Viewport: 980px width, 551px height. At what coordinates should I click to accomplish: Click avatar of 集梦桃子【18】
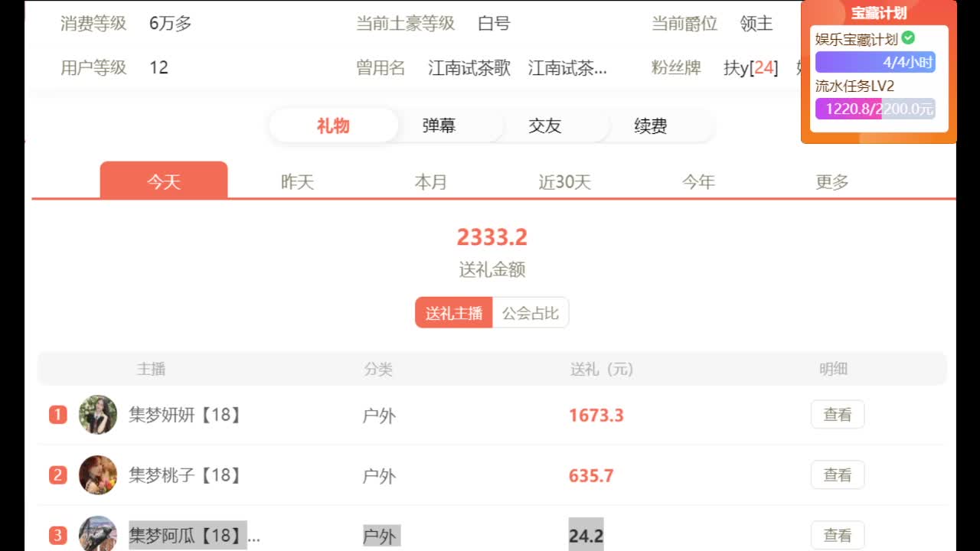98,475
